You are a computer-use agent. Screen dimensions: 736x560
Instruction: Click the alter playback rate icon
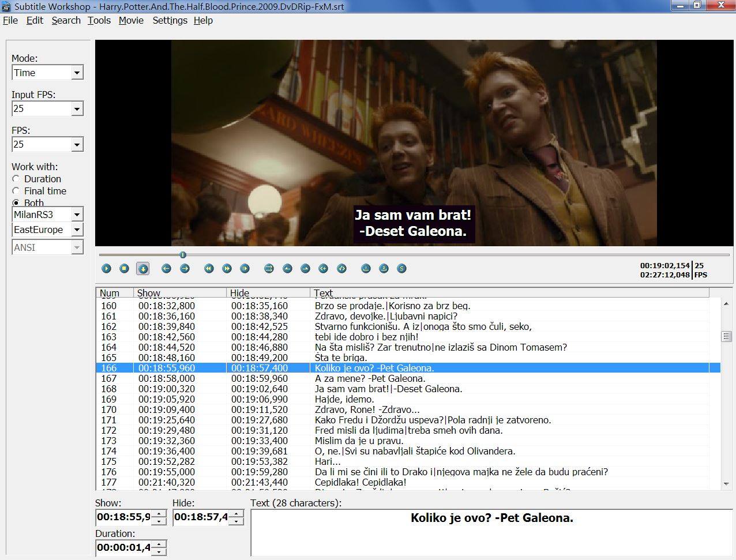245,268
